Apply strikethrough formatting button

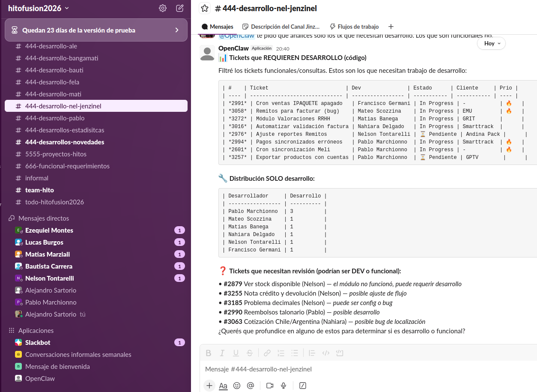tap(250, 353)
